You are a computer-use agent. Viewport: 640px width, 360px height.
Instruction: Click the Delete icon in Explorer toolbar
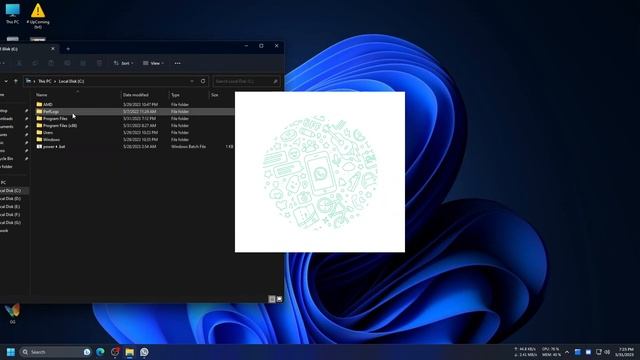99,63
